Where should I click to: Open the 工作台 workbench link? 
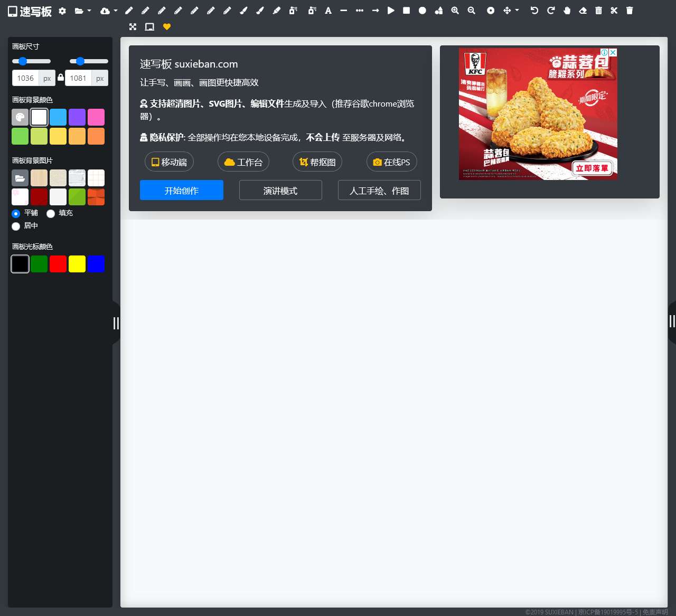(243, 162)
